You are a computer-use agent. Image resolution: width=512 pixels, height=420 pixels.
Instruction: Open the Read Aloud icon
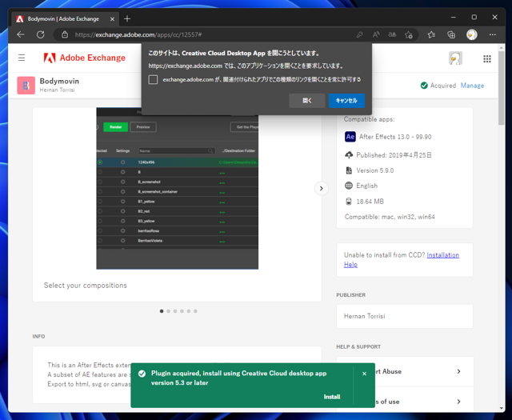click(x=376, y=34)
